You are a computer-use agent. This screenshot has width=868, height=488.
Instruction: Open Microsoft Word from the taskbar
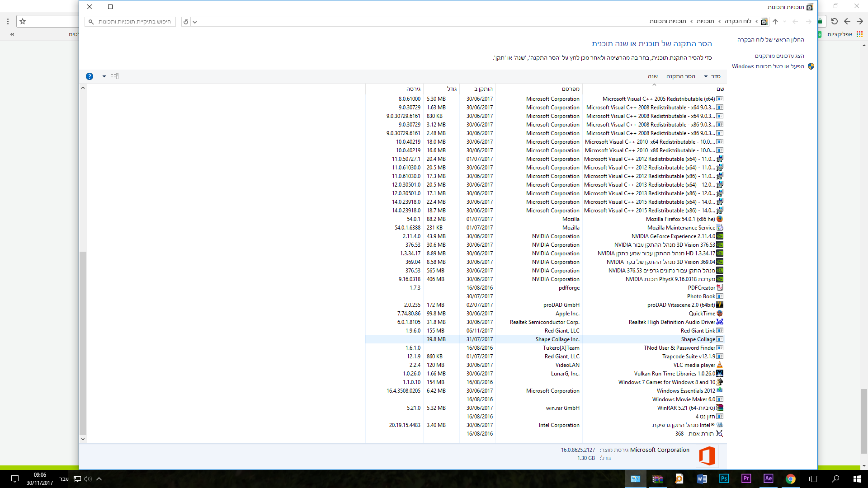702,479
